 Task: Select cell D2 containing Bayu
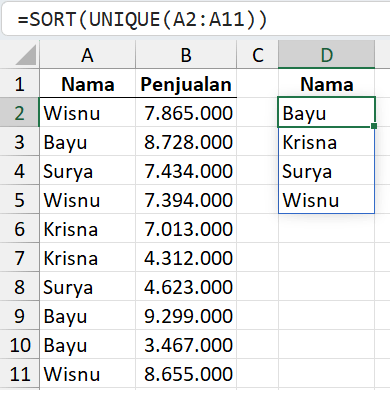point(326,112)
